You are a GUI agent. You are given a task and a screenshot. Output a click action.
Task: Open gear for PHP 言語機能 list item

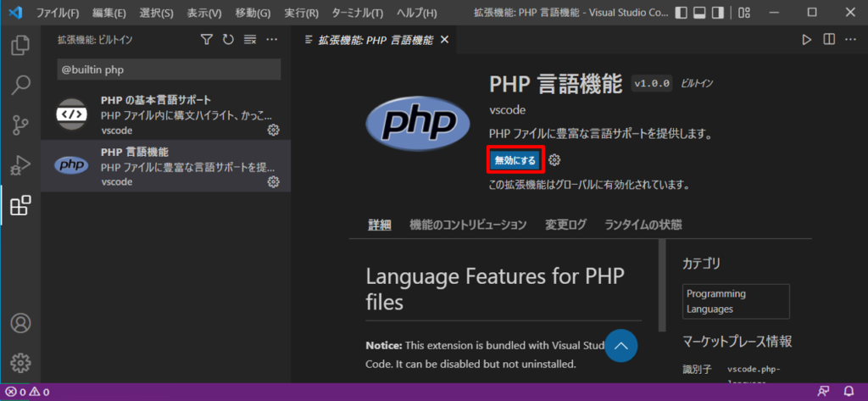273,181
